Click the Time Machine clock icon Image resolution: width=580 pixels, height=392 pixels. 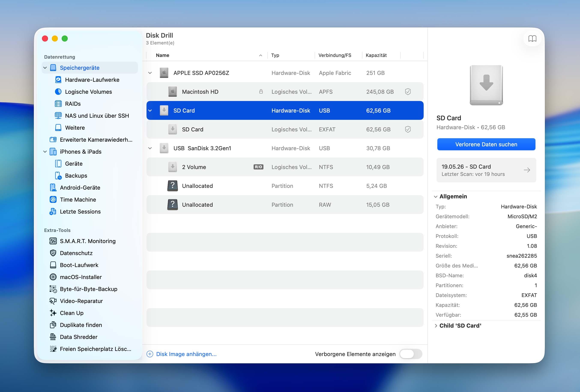(x=53, y=199)
